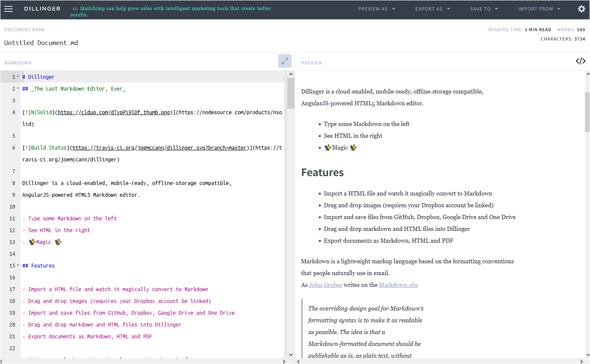Expand the Markdown editor to fullscreen
590x364 pixels.
[284, 61]
